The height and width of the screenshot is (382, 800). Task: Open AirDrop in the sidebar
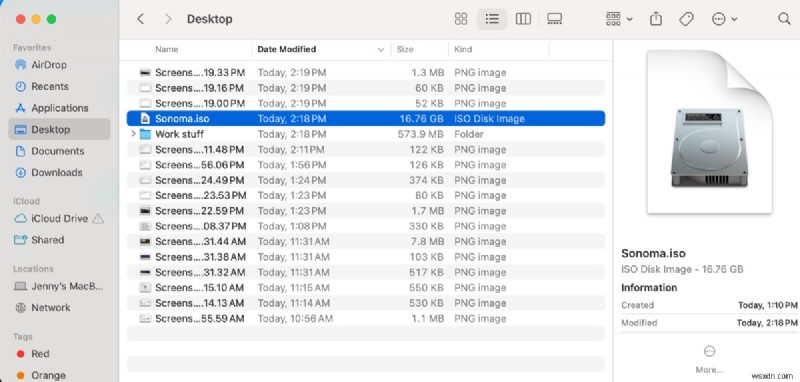(59, 65)
